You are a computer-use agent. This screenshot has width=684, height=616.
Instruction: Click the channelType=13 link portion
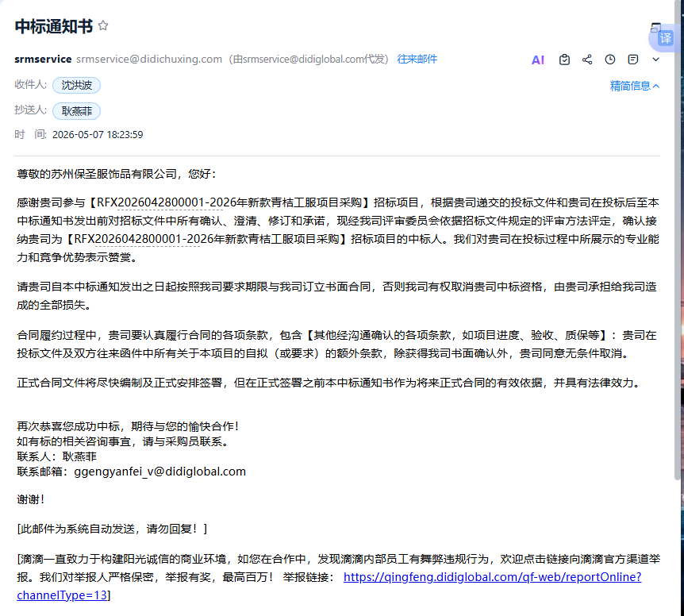coord(62,595)
